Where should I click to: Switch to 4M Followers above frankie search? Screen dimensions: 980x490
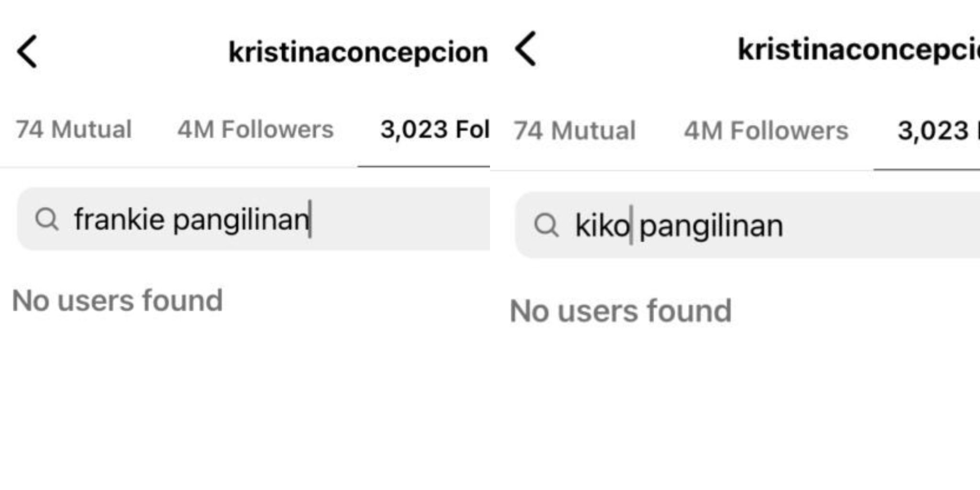coord(255,129)
